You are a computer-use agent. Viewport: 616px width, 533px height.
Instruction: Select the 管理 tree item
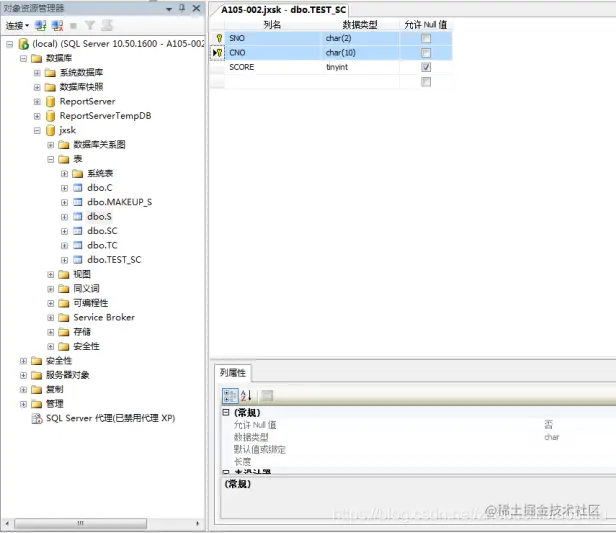[x=55, y=404]
